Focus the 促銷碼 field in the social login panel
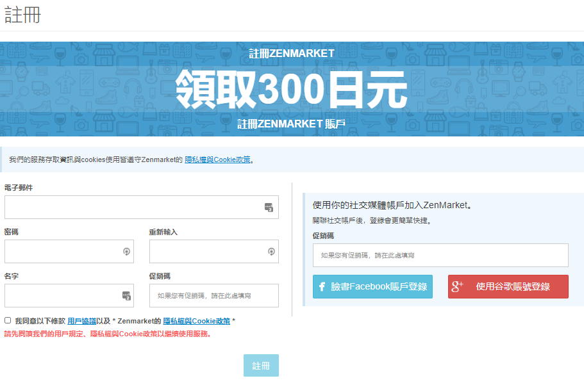 coord(440,256)
